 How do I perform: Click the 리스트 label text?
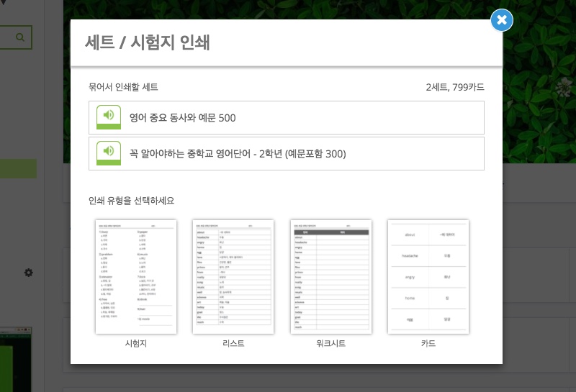point(233,344)
